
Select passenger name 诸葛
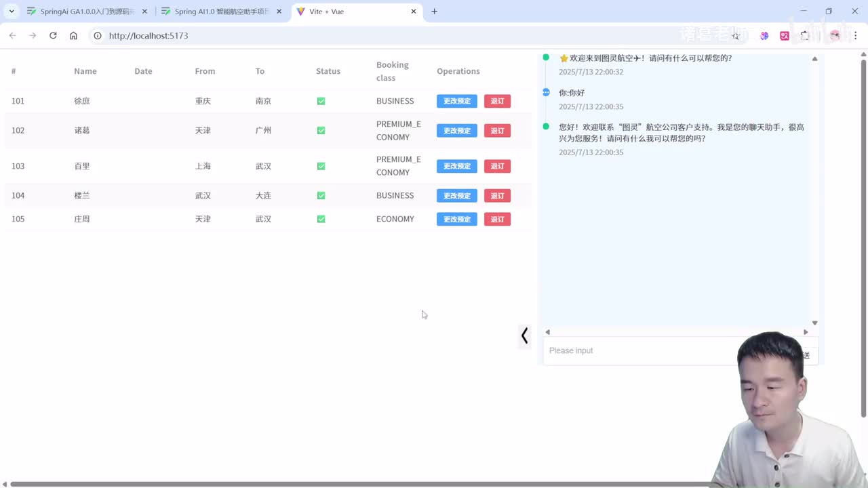(82, 130)
